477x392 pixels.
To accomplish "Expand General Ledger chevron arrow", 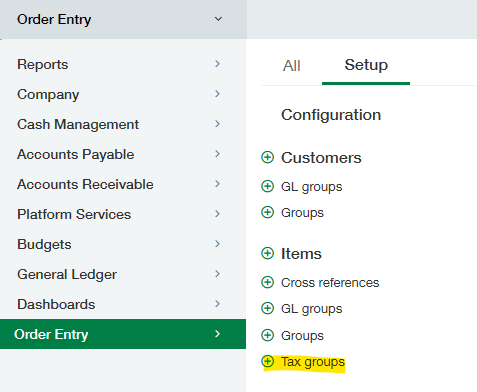I will tap(217, 274).
